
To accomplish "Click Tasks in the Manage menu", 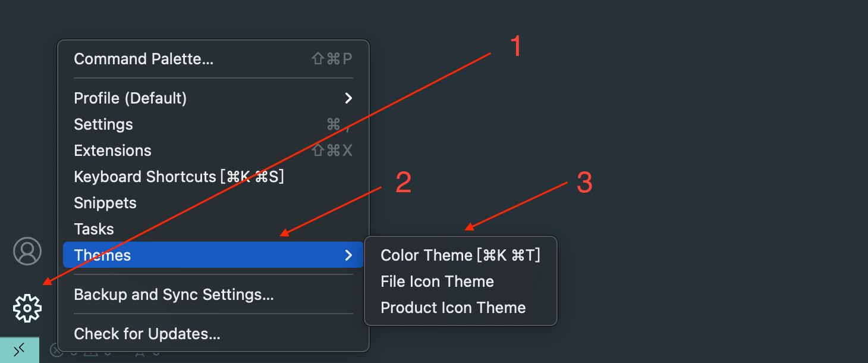I will tap(94, 229).
